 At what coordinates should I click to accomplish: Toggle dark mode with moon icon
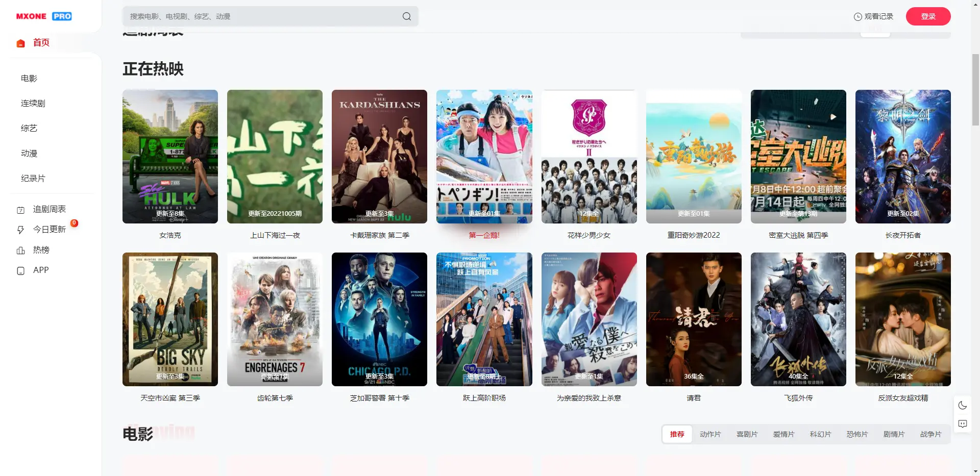[963, 406]
